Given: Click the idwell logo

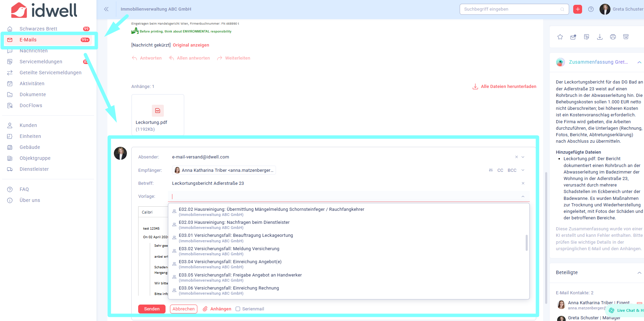Looking at the screenshot, I should 44,10.
